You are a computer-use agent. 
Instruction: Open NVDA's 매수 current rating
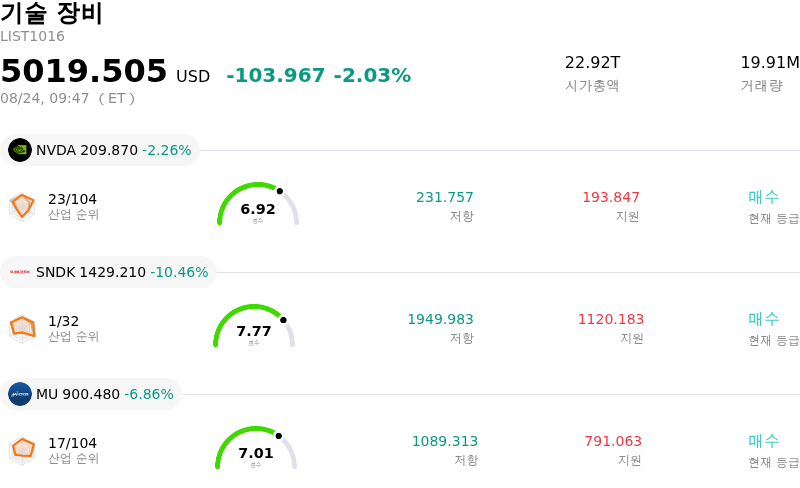764,197
